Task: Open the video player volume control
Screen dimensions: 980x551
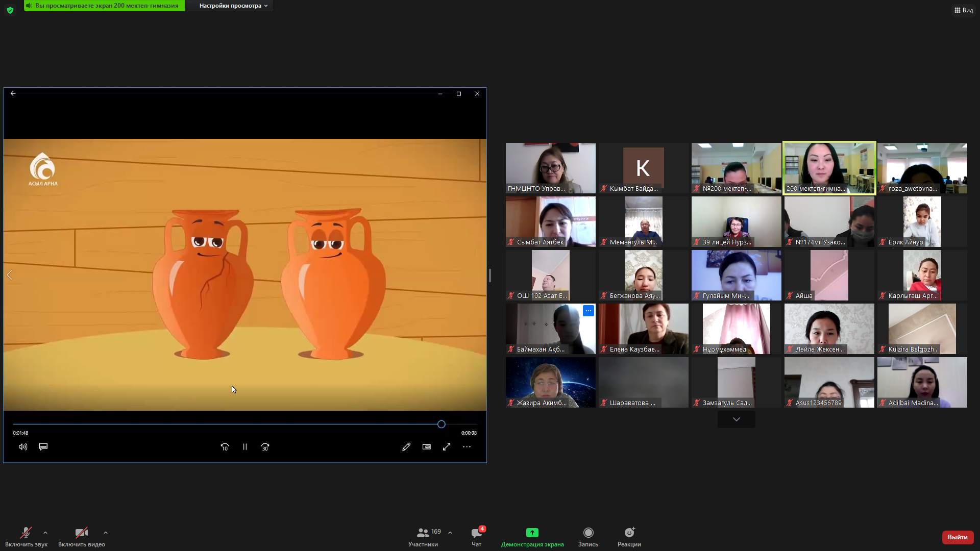Action: pos(23,447)
